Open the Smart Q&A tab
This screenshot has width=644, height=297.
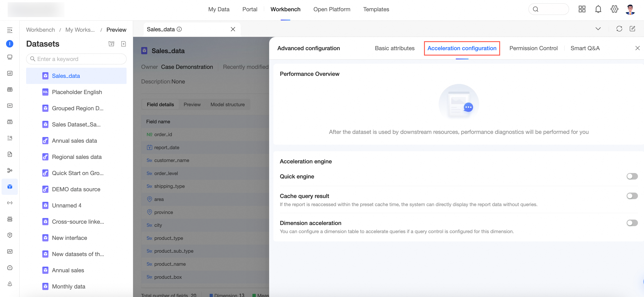(585, 48)
